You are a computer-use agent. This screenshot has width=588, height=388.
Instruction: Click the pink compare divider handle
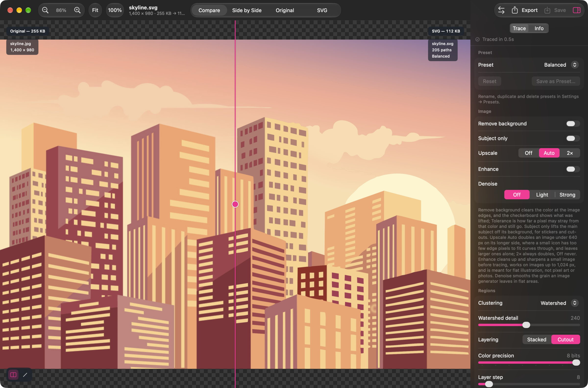pyautogui.click(x=235, y=204)
